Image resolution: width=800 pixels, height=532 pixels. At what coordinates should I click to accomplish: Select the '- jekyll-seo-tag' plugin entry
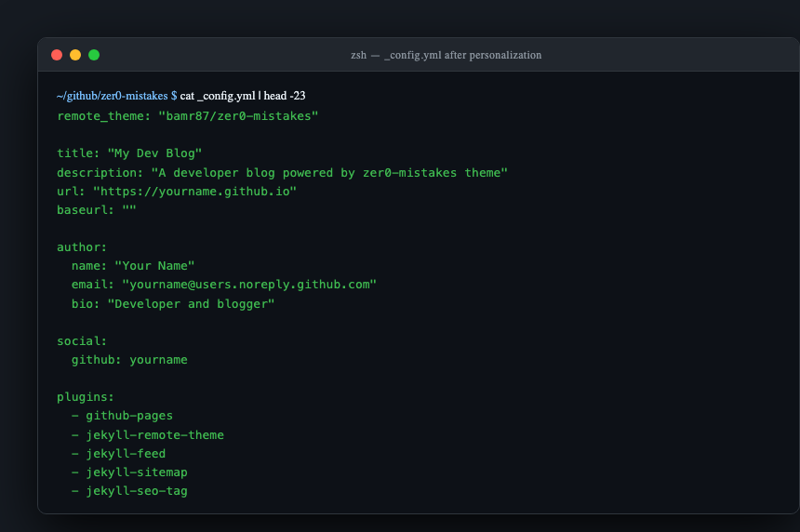129,491
